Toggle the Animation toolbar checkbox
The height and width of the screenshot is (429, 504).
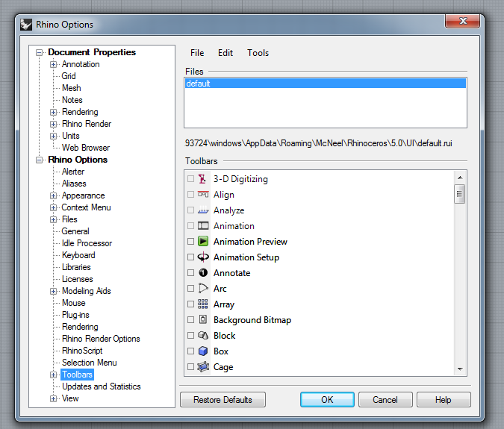190,226
